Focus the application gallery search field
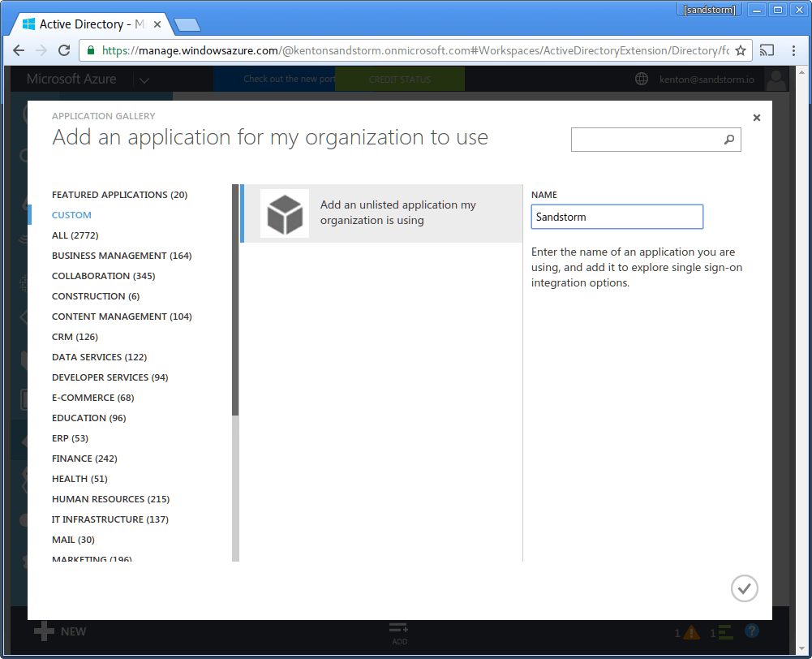The height and width of the screenshot is (659, 812). coord(655,140)
